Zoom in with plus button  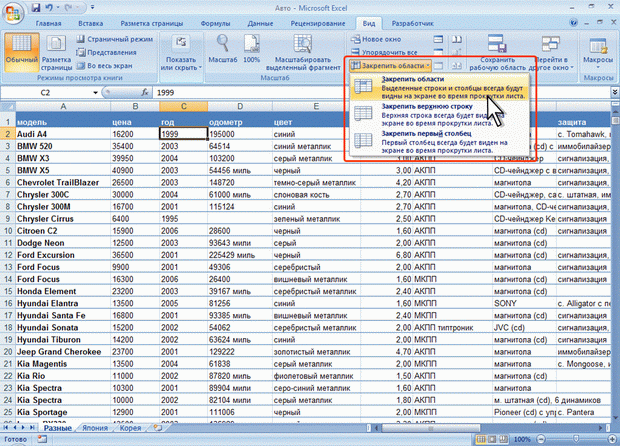tap(613, 439)
